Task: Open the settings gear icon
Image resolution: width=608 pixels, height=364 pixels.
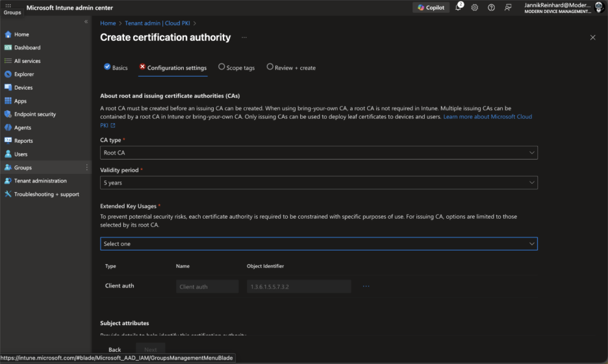Action: pyautogui.click(x=475, y=8)
